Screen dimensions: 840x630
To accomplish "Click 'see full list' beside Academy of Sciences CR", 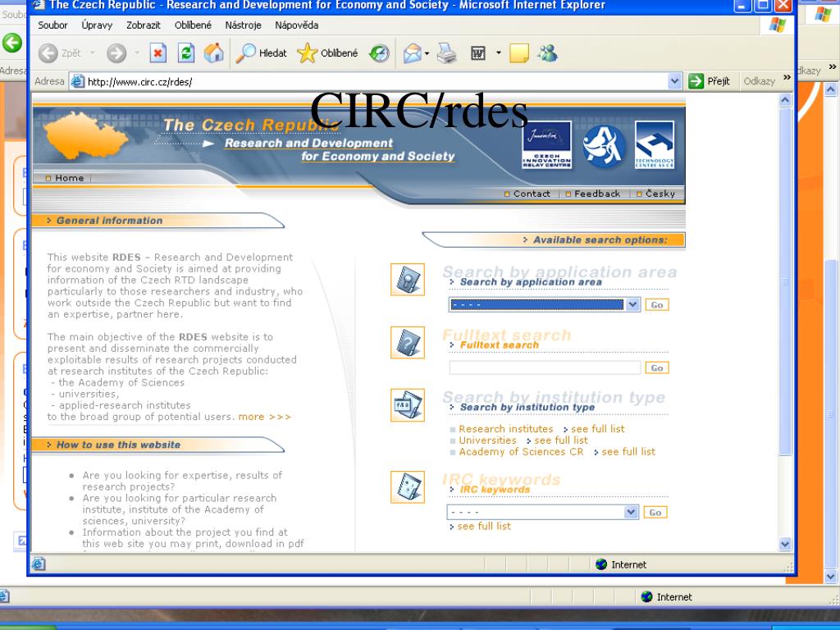I will (628, 452).
